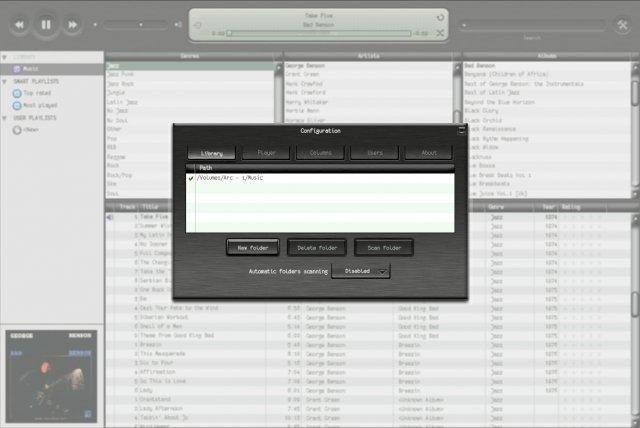
Task: Click the Top rated playlist icon
Action: pyautogui.click(x=17, y=93)
